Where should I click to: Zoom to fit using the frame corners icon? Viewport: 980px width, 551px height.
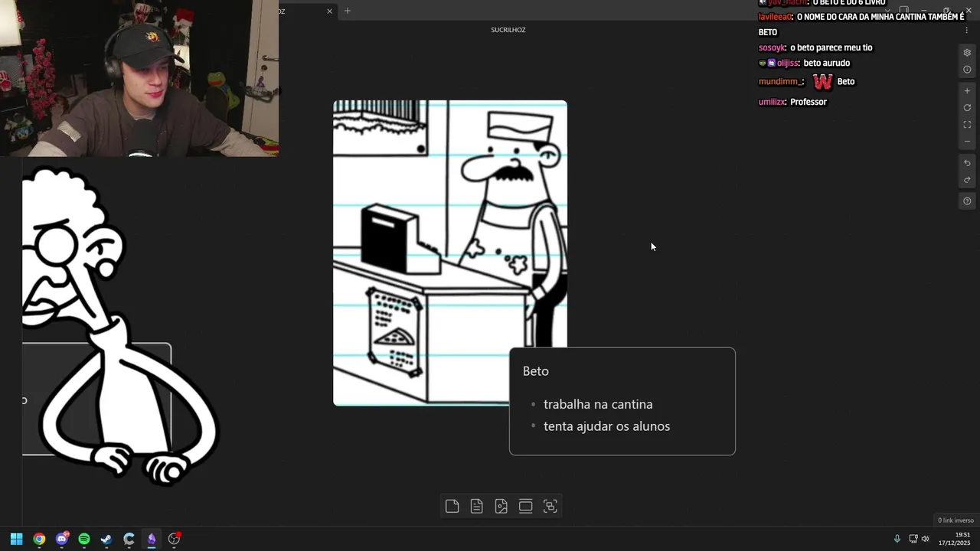click(967, 125)
